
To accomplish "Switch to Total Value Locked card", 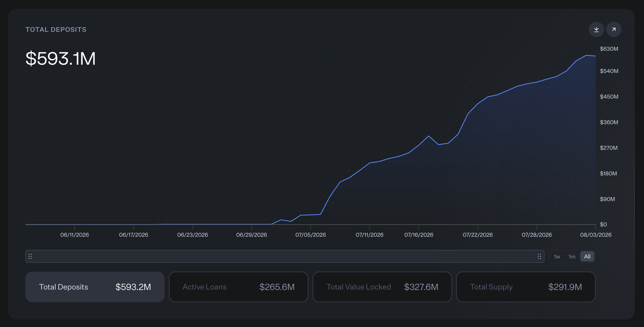I will click(x=382, y=287).
